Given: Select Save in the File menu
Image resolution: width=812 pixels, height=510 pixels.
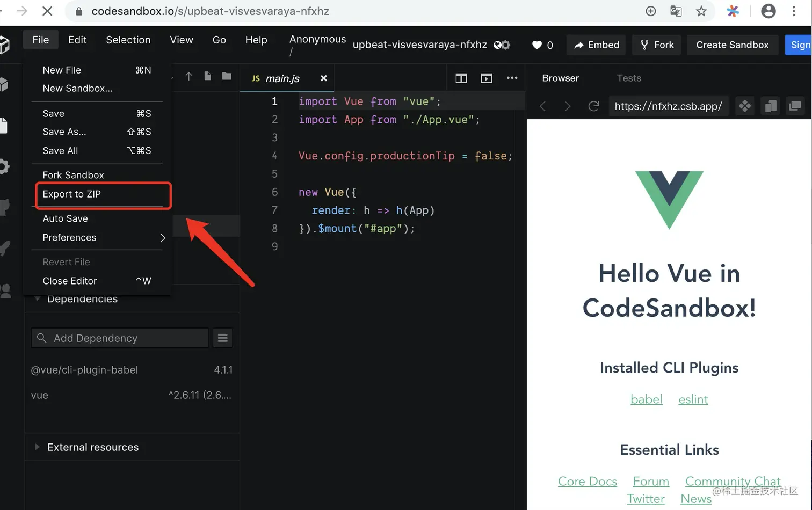Looking at the screenshot, I should pyautogui.click(x=97, y=114).
